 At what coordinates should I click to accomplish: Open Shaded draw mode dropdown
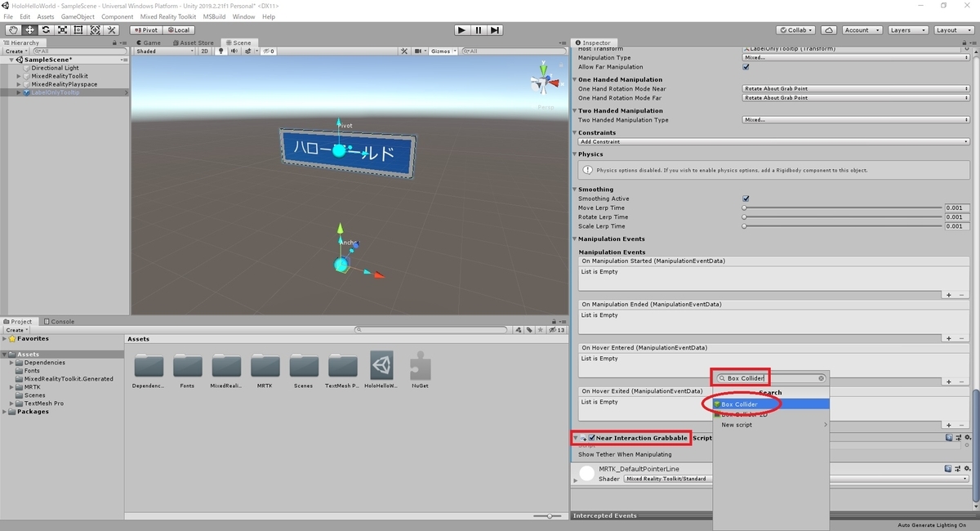click(x=165, y=51)
